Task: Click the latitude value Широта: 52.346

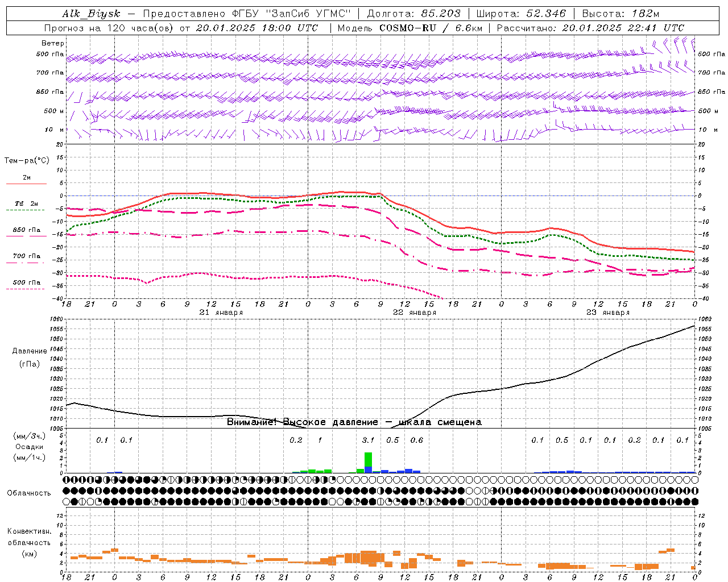Action: (x=521, y=14)
